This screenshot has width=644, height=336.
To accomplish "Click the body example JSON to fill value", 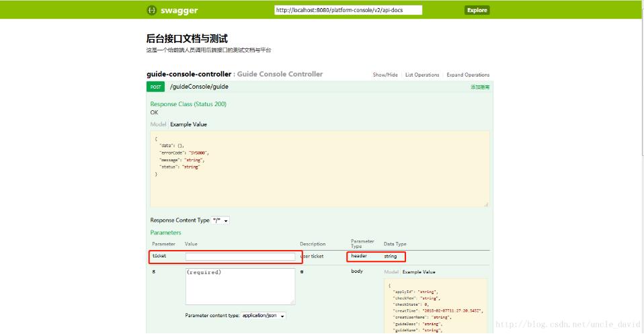I will coord(436,306).
